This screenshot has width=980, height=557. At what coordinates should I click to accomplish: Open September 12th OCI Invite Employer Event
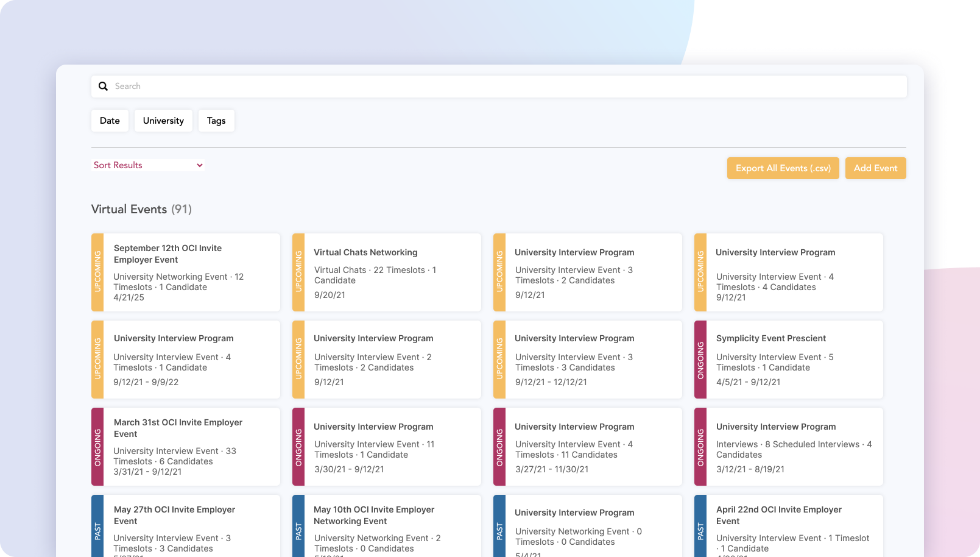tap(167, 254)
